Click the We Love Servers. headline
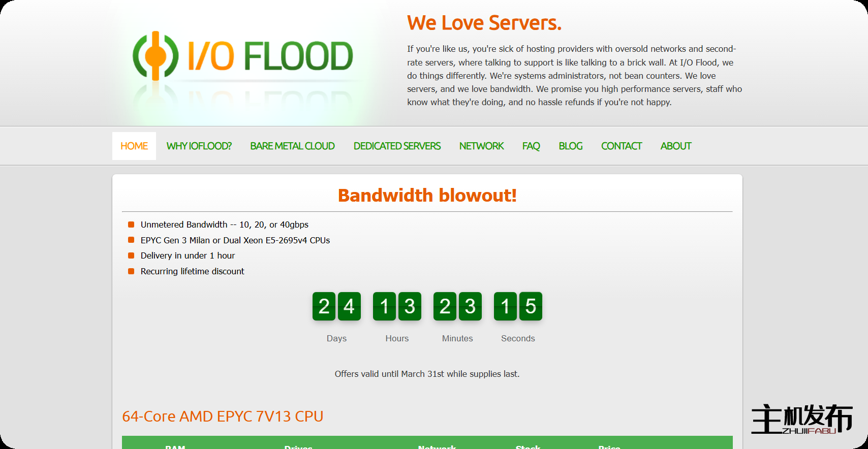Screen dimensions: 868x449 click(484, 23)
